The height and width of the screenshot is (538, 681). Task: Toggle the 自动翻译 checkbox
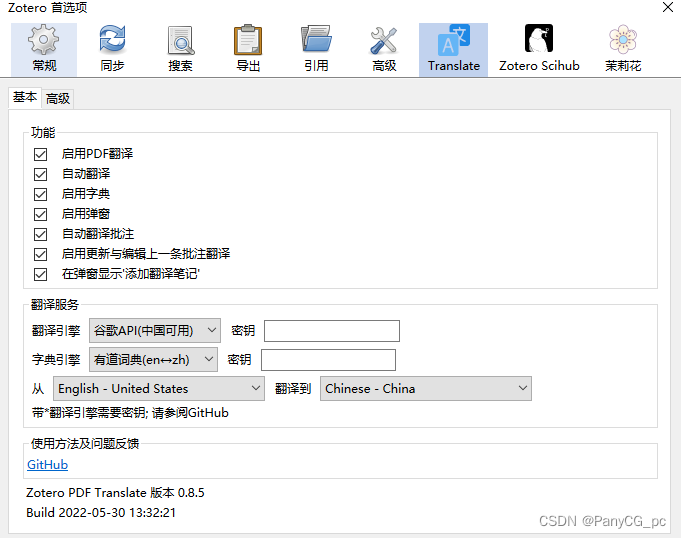(x=40, y=174)
